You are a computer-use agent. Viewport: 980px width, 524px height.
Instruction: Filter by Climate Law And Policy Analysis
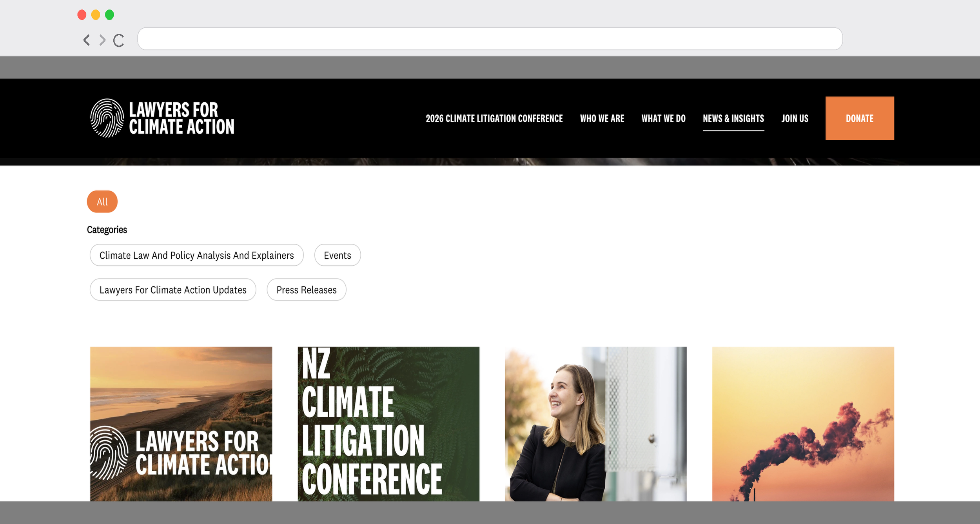pyautogui.click(x=196, y=255)
